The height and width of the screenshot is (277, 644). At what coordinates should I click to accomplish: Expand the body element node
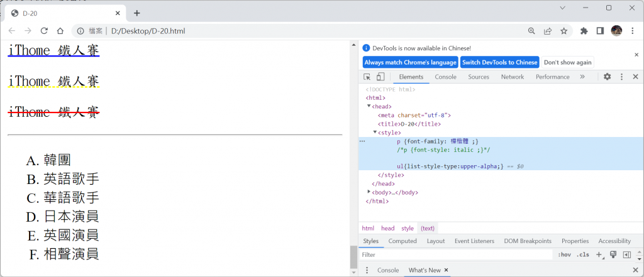[369, 191]
